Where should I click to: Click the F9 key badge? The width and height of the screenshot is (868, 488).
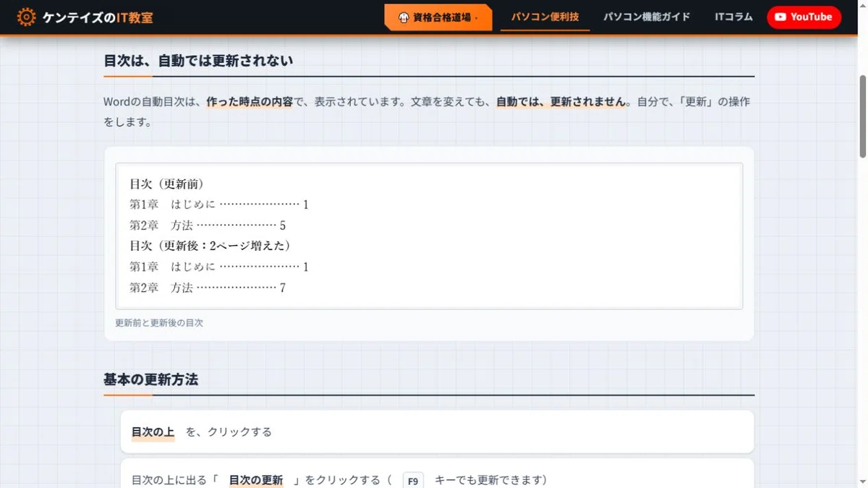(413, 481)
